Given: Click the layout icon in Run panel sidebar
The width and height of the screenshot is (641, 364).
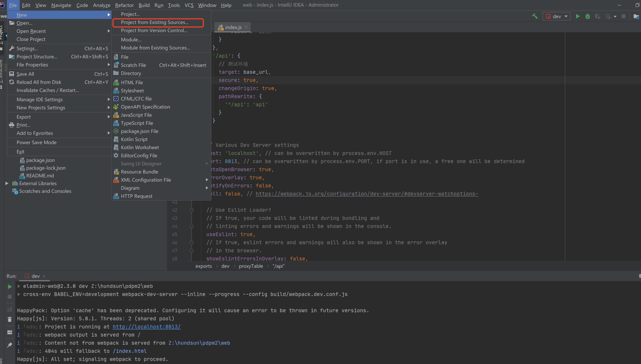Looking at the screenshot, I should point(10,332).
